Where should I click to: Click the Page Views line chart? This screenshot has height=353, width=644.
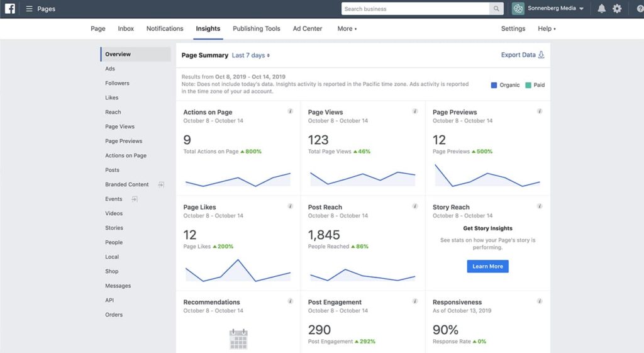click(x=363, y=178)
